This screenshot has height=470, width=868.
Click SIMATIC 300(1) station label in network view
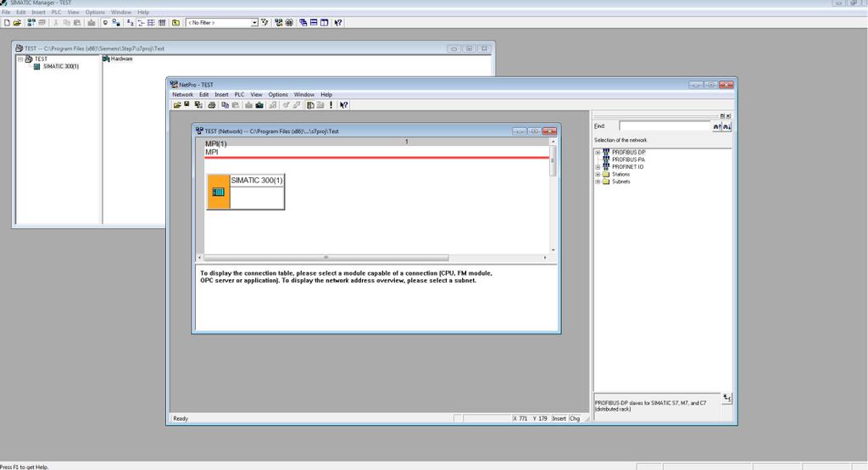(x=257, y=180)
